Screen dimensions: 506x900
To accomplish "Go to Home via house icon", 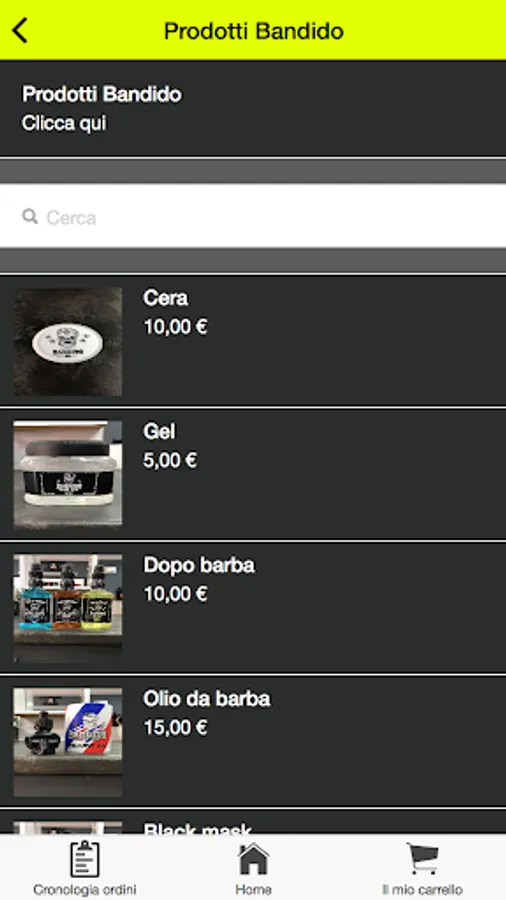I will pyautogui.click(x=253, y=859).
